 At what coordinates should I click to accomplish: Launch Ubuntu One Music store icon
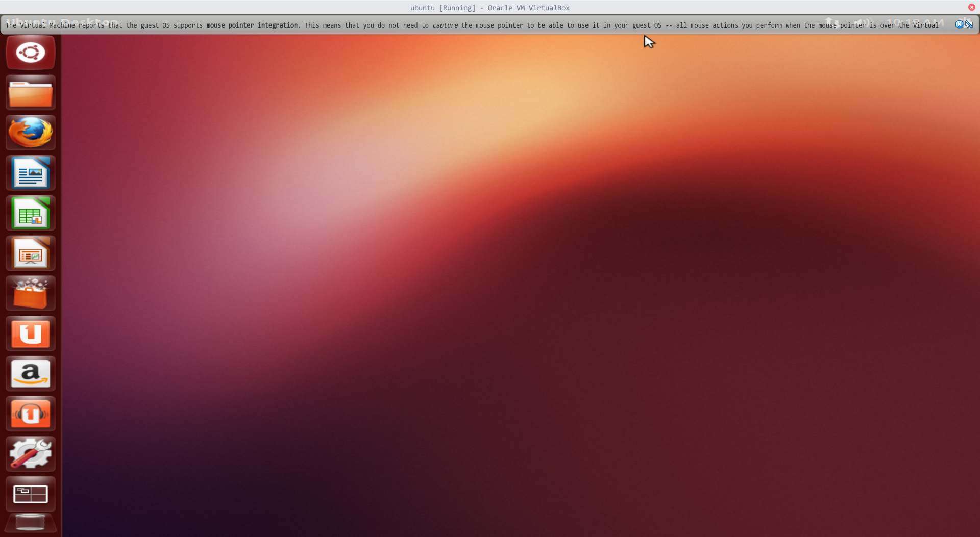[x=31, y=414]
